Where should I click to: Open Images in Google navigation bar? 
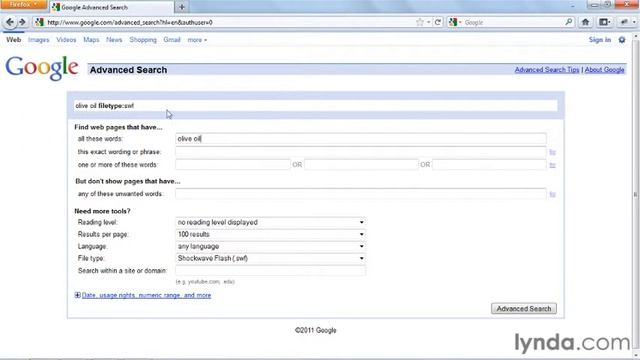(x=38, y=40)
